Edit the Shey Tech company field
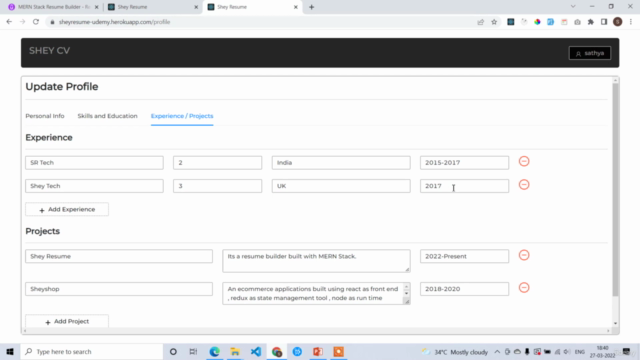Screen dimensions: 640x360 pyautogui.click(x=94, y=186)
